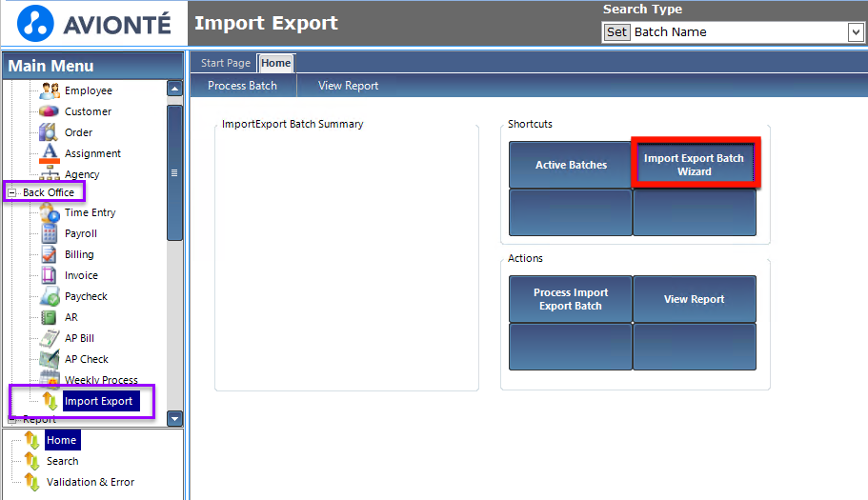Click the Main Menu scrollbar thumb

tap(175, 172)
